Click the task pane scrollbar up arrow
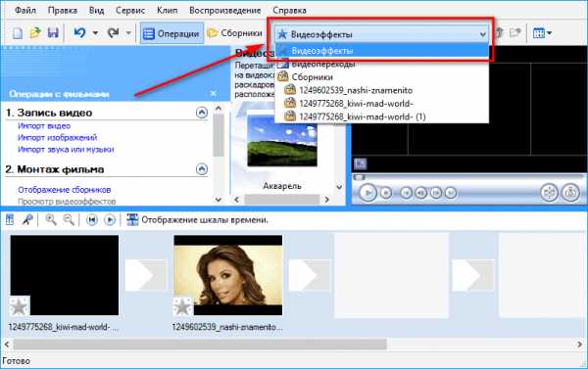 tap(219, 109)
